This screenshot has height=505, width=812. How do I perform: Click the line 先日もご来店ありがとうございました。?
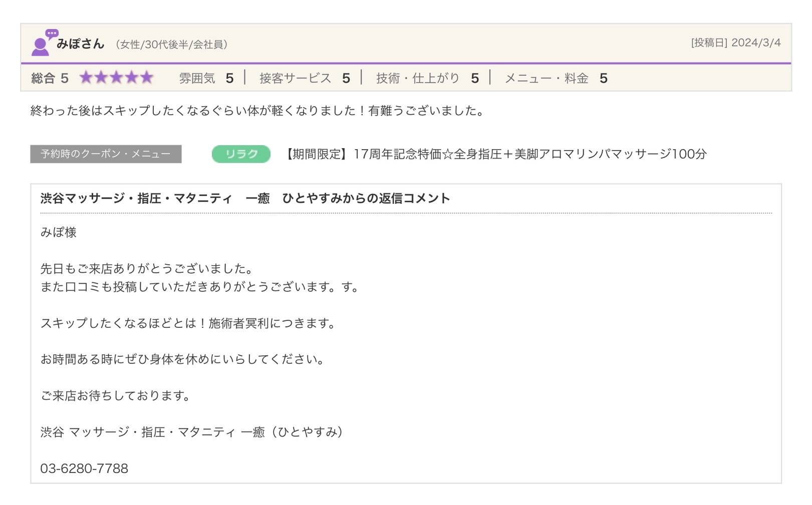pos(147,269)
